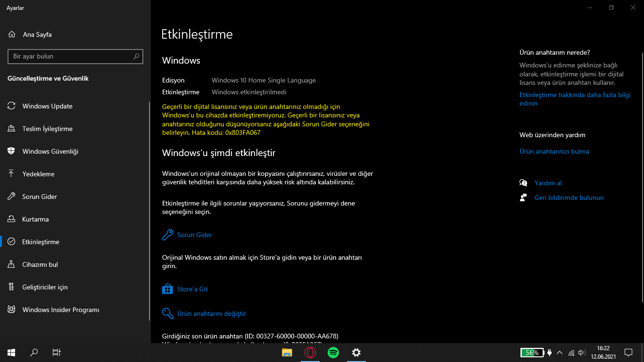Open the Wi-Fi network flyout
Viewport: 644px width, 362px height.
tap(571, 353)
